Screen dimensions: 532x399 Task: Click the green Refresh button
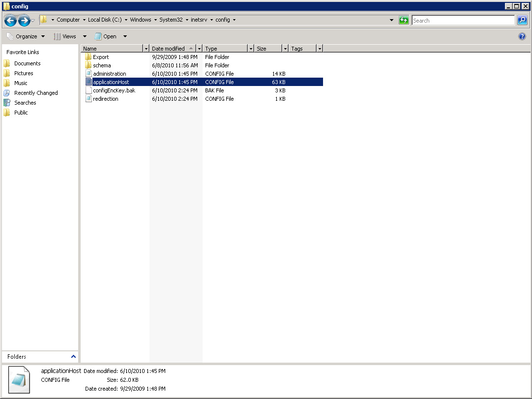(404, 20)
